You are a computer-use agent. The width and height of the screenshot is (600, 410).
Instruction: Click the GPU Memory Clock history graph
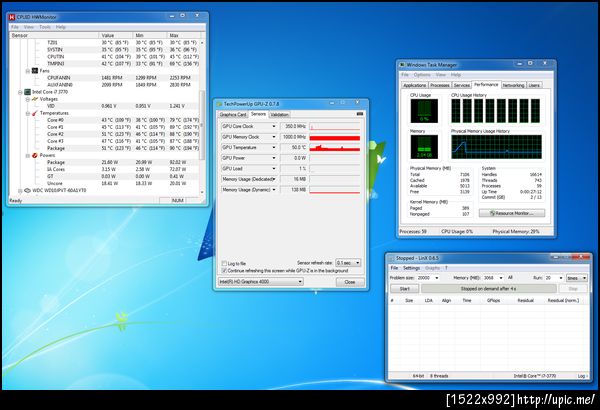click(x=335, y=137)
